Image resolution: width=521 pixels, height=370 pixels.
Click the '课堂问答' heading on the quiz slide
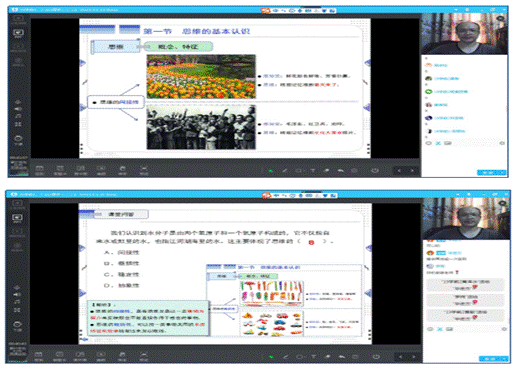121,214
